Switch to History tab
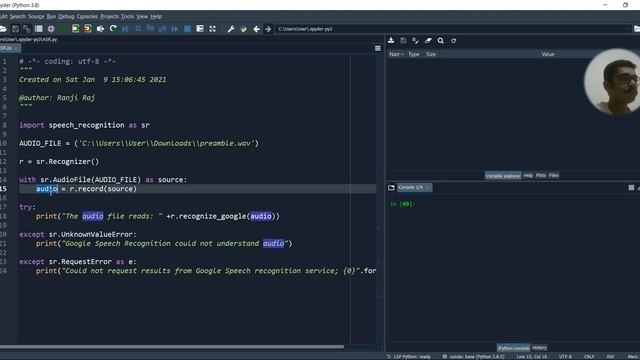The image size is (640, 360). click(x=539, y=348)
